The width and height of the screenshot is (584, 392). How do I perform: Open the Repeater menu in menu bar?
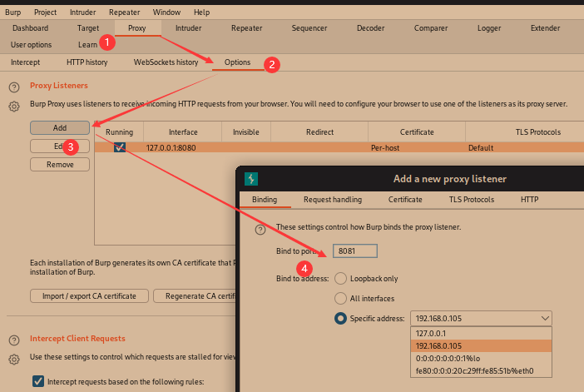point(125,12)
